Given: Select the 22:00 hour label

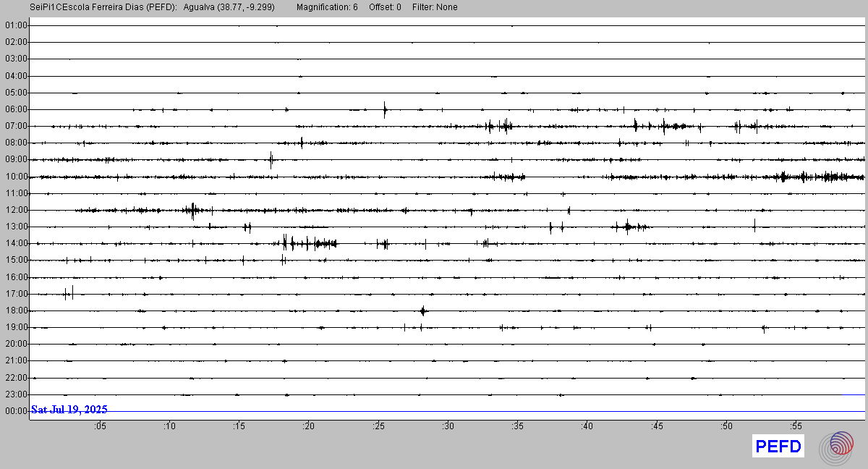Looking at the screenshot, I should pos(16,378).
